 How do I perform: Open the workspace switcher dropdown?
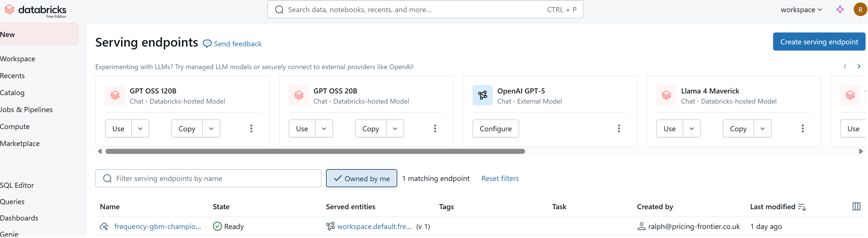[801, 10]
